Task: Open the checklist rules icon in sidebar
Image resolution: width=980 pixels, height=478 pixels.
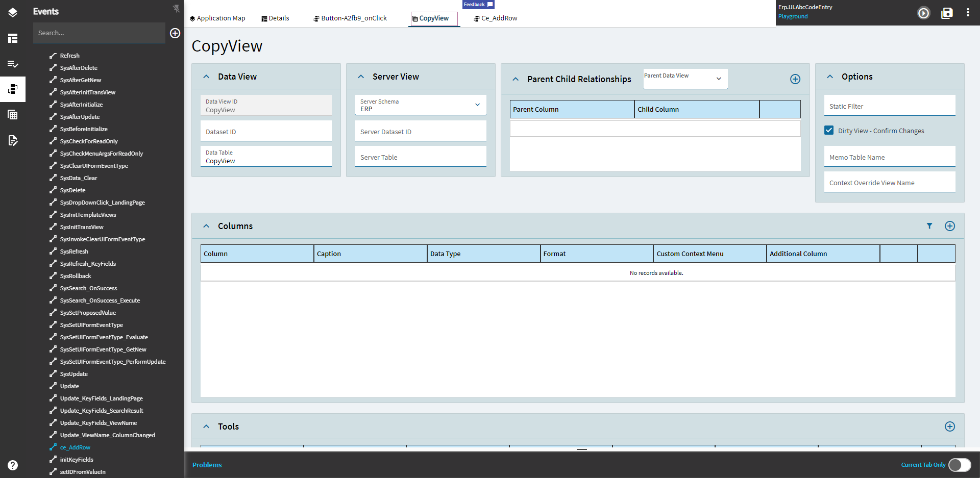Action: click(x=13, y=64)
